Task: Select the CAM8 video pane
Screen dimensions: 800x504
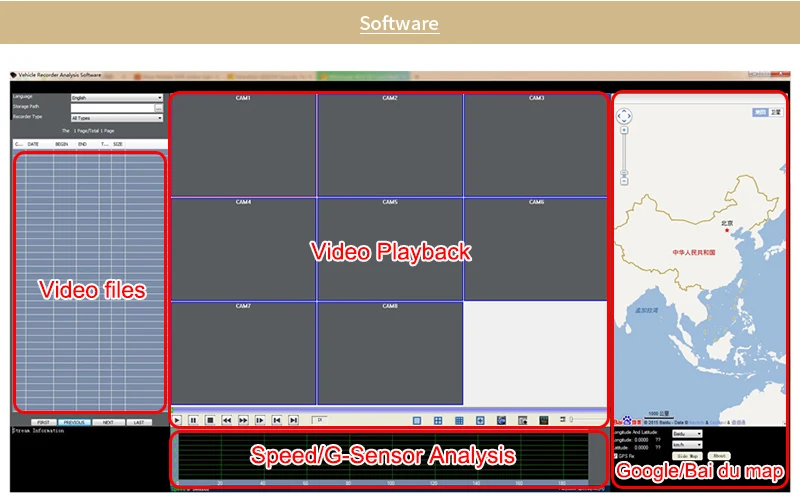Action: click(x=390, y=354)
